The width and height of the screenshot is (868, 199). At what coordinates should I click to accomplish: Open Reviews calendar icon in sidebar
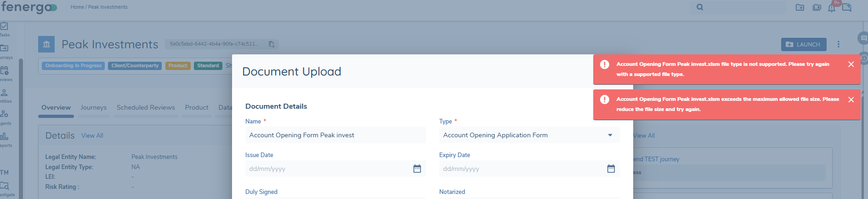(x=5, y=70)
